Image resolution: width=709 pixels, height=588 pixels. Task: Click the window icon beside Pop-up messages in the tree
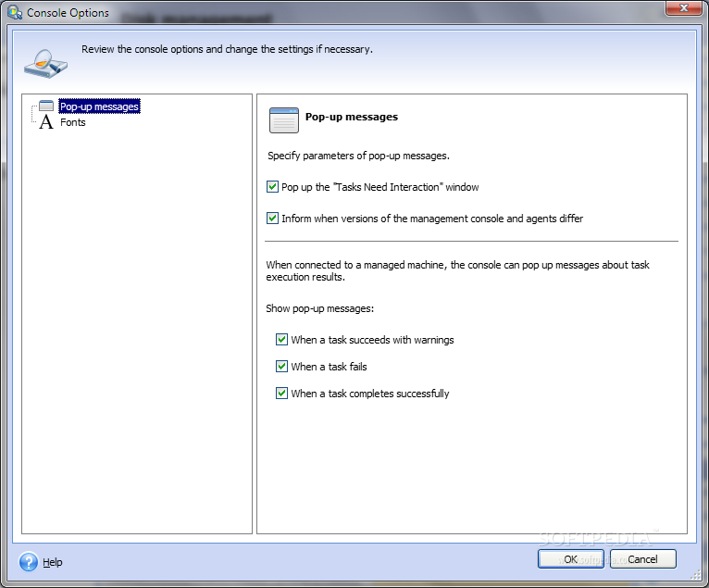(x=46, y=106)
